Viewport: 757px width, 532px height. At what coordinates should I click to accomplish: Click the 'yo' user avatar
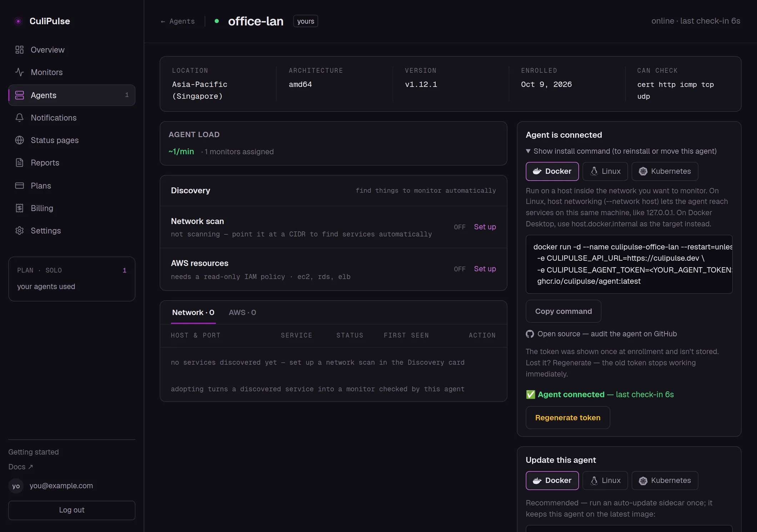[x=16, y=486]
